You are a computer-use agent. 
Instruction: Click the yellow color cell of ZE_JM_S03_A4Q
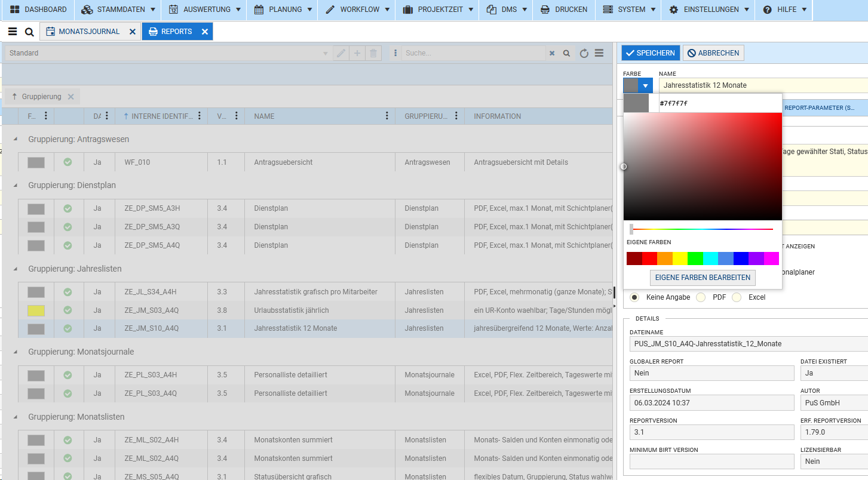[x=36, y=310]
